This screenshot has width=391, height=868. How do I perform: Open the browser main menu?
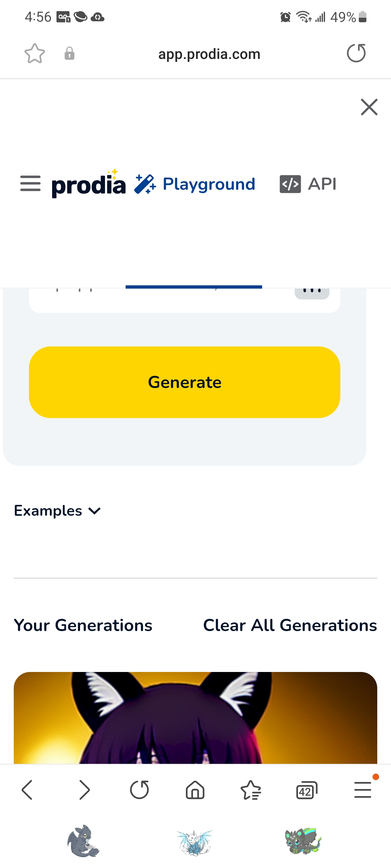click(363, 790)
